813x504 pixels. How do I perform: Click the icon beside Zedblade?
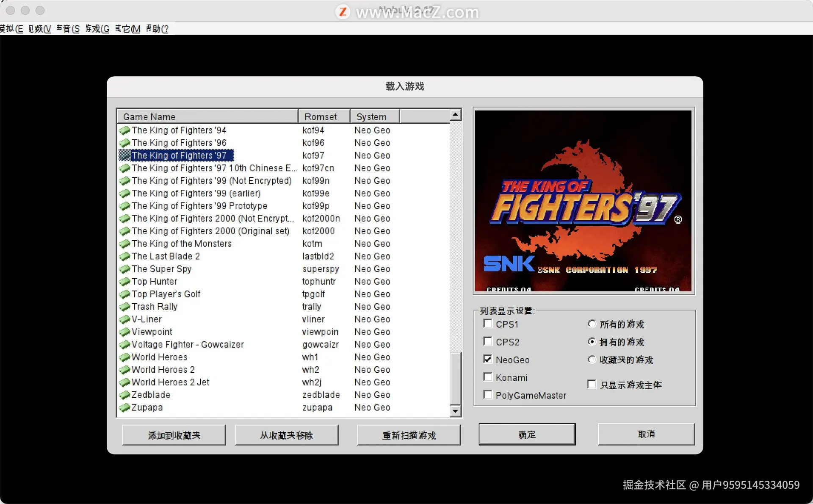click(124, 395)
